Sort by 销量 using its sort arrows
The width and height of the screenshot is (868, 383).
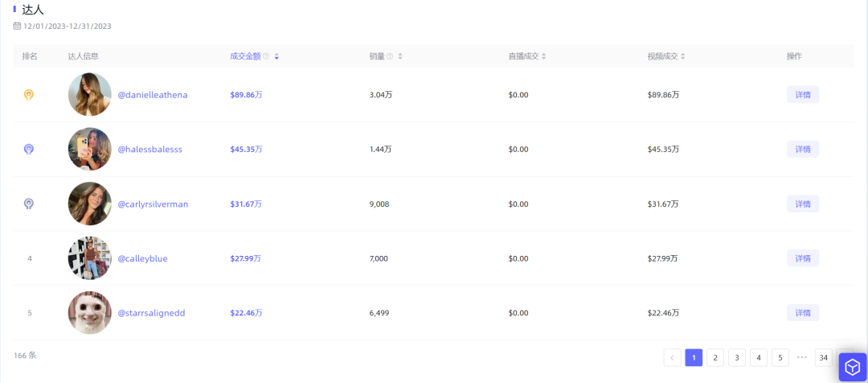tap(400, 56)
